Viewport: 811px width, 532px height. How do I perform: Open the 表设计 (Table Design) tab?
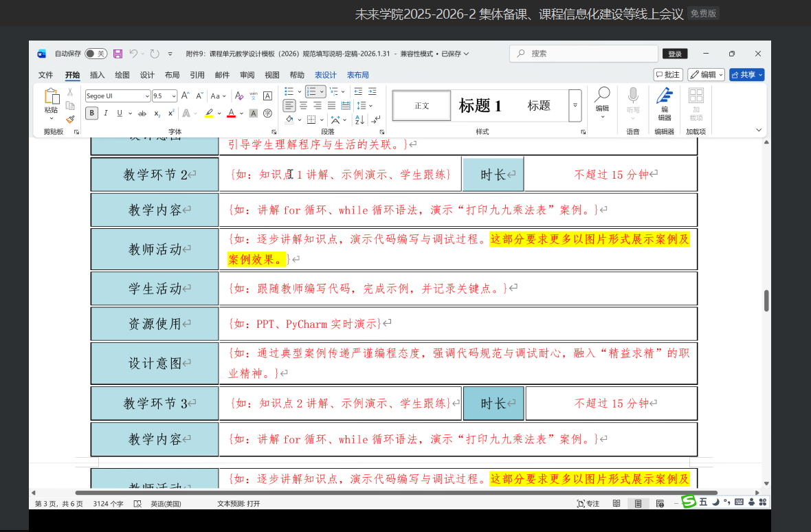(x=326, y=75)
